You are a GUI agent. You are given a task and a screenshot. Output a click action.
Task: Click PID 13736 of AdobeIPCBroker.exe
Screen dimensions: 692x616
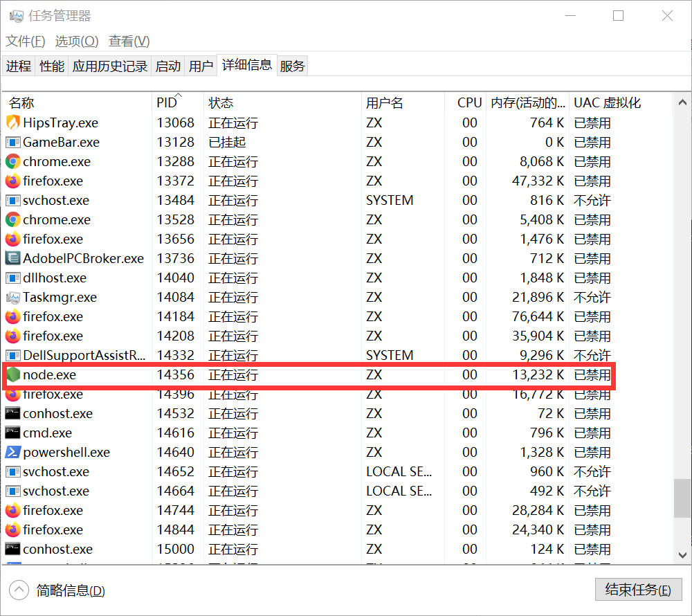click(176, 258)
